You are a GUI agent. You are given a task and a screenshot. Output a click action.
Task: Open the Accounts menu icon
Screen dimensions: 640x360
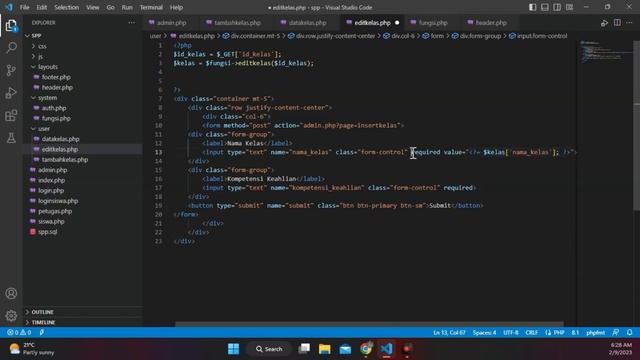(11, 293)
